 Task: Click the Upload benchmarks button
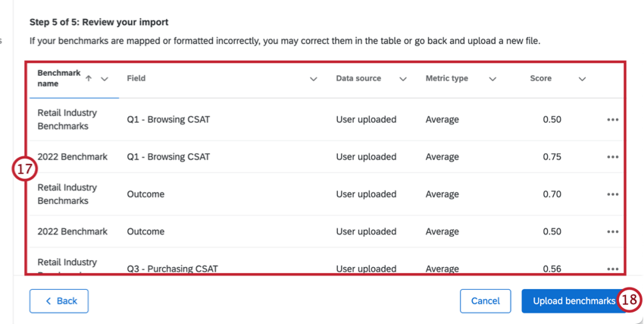[x=574, y=301]
